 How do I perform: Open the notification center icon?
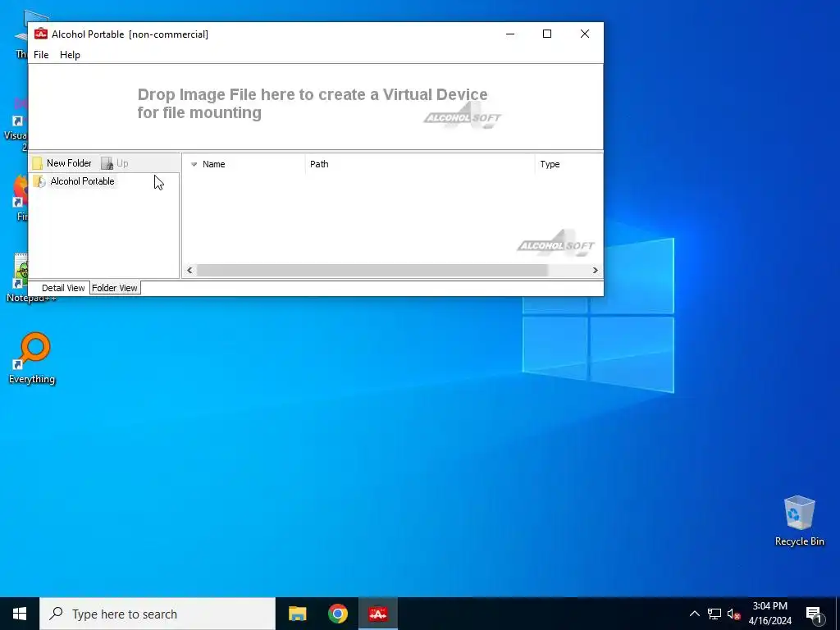click(x=814, y=614)
